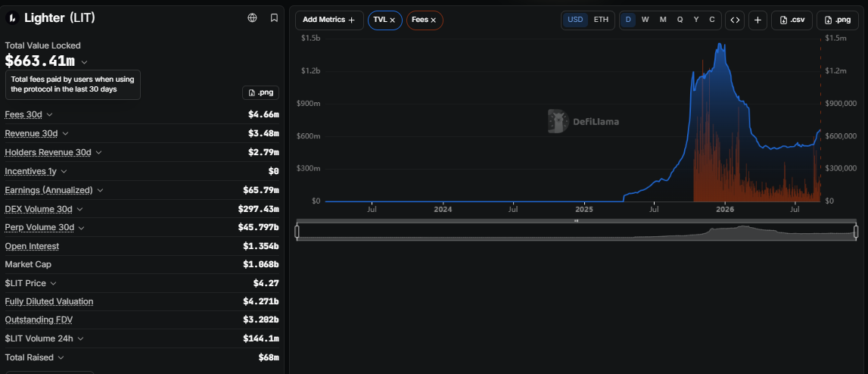
Task: Switch chart denomination to USD
Action: tap(576, 20)
